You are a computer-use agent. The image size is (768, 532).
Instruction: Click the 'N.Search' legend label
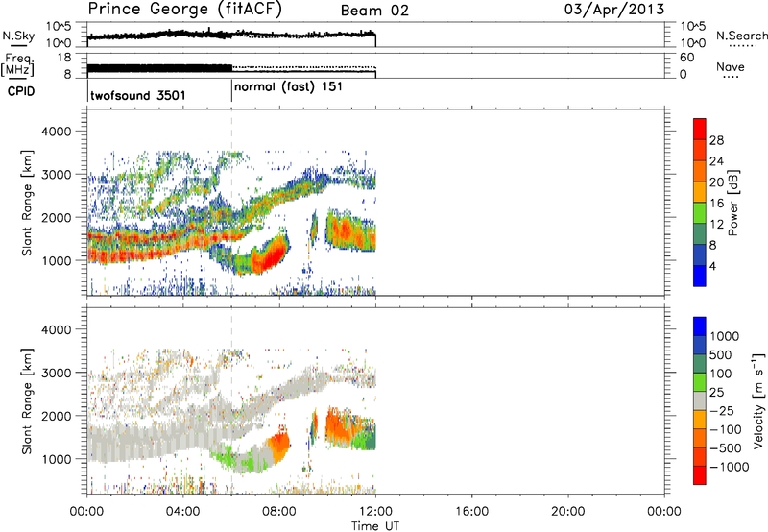[741, 36]
